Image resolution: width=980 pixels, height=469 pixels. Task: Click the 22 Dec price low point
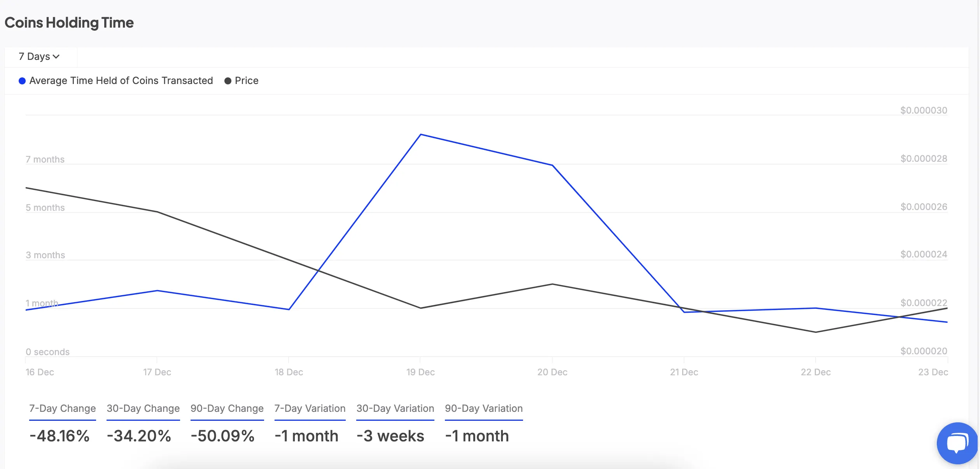click(x=815, y=332)
